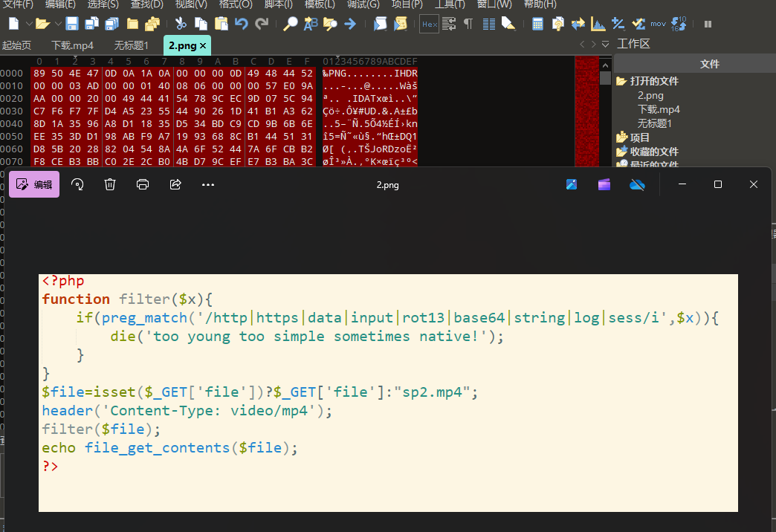776x532 pixels.
Task: Select 无标题1 in workspace file list
Action: click(654, 123)
